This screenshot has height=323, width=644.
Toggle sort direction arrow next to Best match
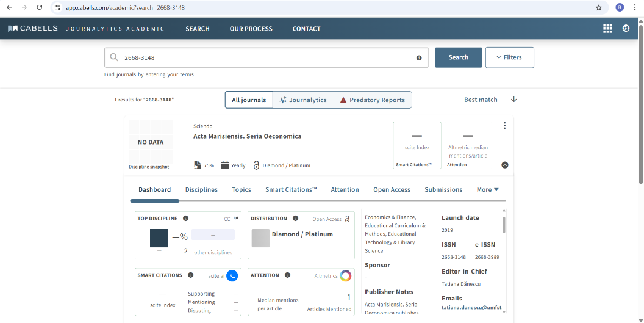pos(514,100)
